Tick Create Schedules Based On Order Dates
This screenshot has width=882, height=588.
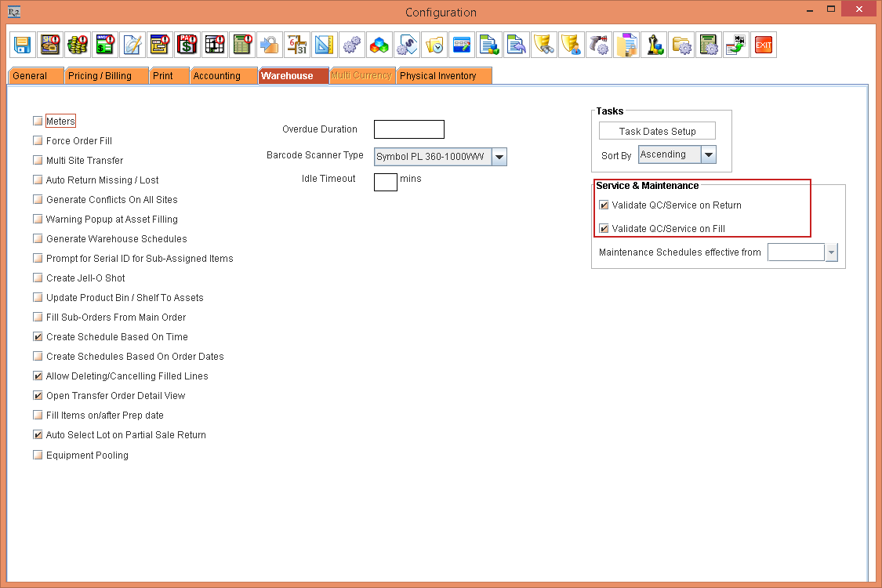click(x=38, y=356)
